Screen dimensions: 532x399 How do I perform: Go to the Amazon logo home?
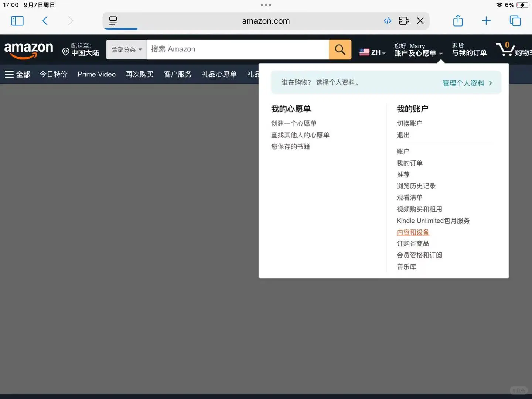click(28, 50)
